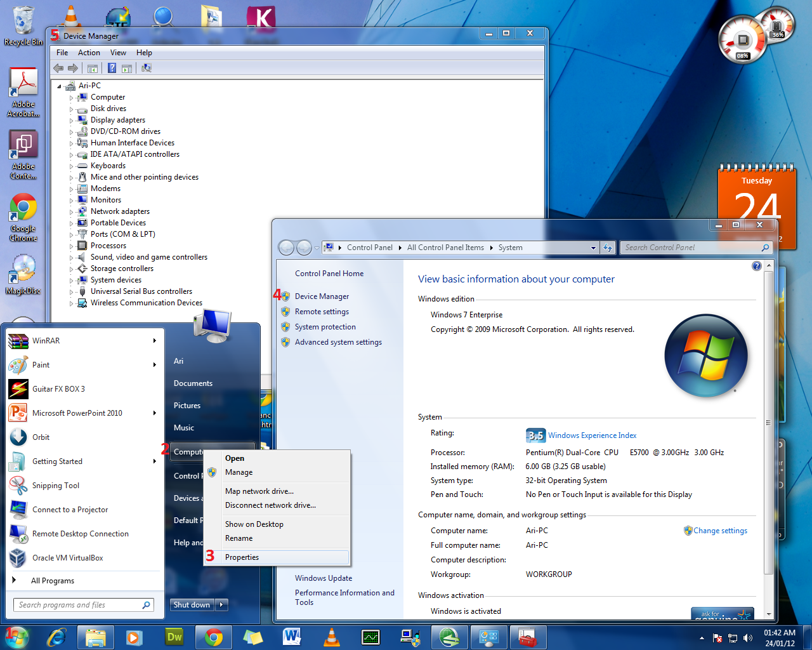This screenshot has width=812, height=650.
Task: Click Control Panel breadcrumb in address bar
Action: click(x=369, y=248)
